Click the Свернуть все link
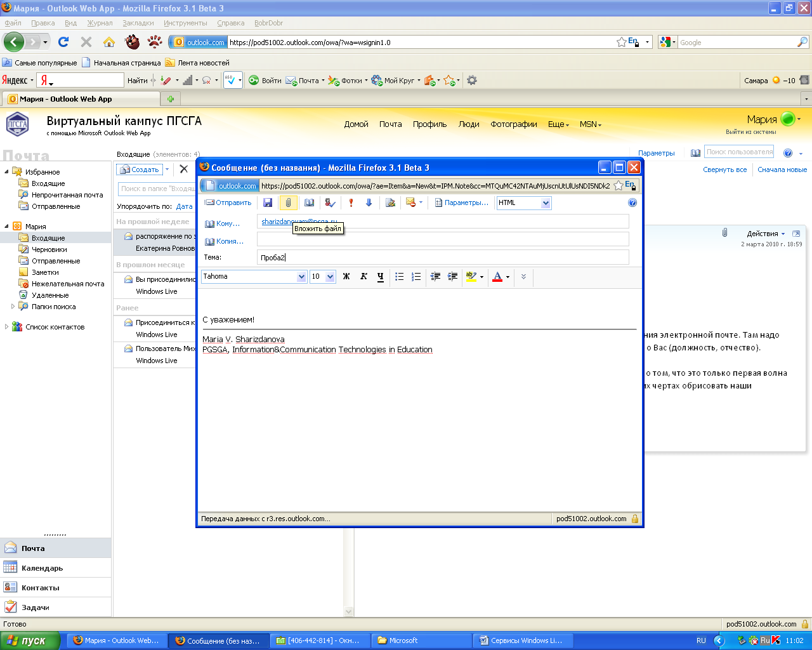The width and height of the screenshot is (812, 650). coord(724,169)
